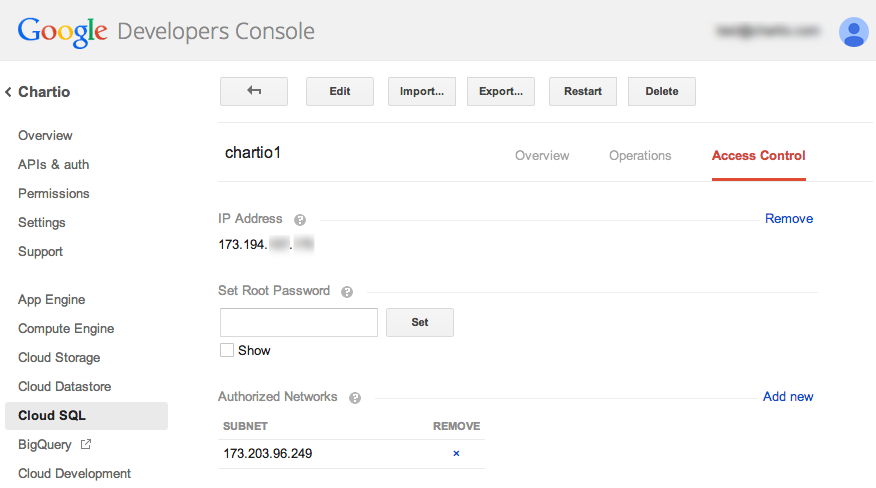
Task: Click the REMOVE column header
Action: tap(456, 426)
